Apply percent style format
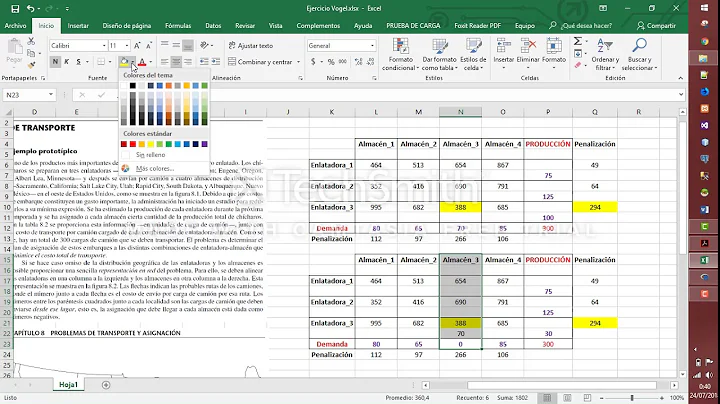Image resolution: width=720 pixels, height=404 pixels. (331, 62)
